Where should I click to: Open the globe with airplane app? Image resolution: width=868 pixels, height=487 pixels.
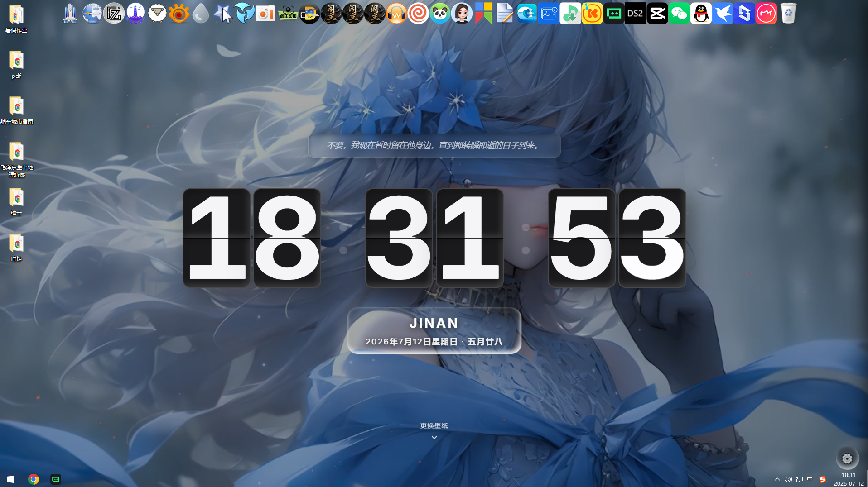click(x=92, y=13)
